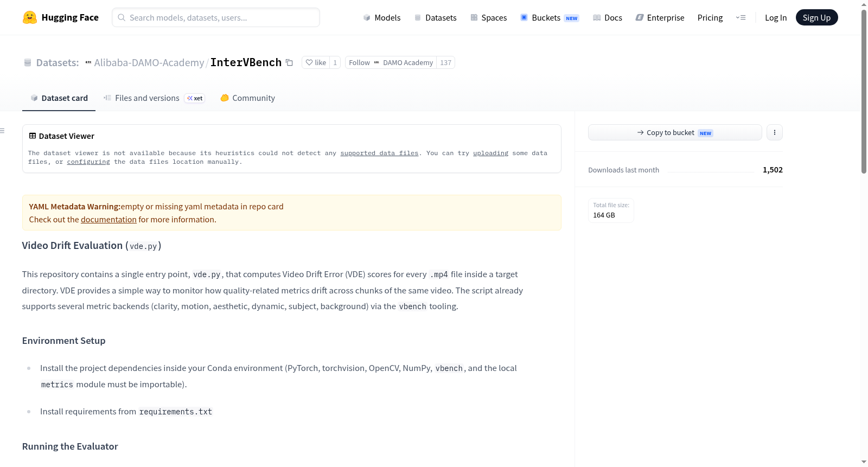Open the Models page
The width and height of the screenshot is (868, 467).
[382, 18]
